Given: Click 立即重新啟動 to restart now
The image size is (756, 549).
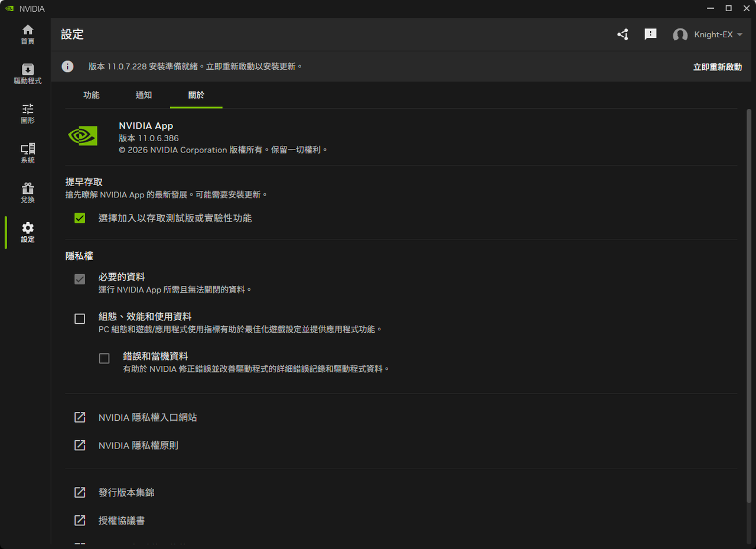Looking at the screenshot, I should pos(717,67).
